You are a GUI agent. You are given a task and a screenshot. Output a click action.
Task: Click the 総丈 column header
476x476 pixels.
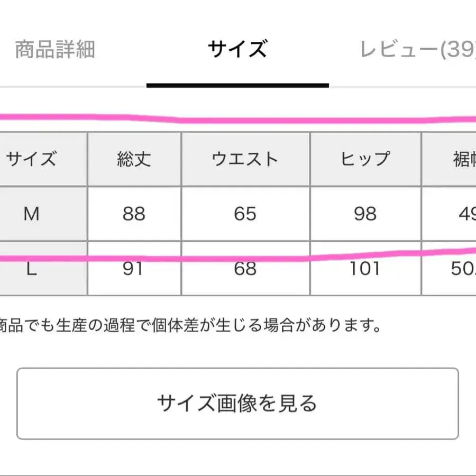(134, 158)
